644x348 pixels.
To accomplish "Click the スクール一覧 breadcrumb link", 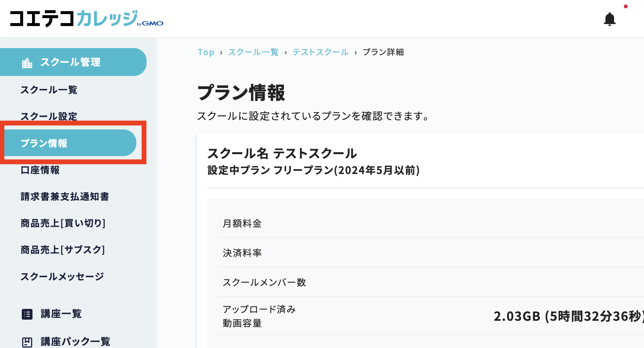I will (254, 52).
